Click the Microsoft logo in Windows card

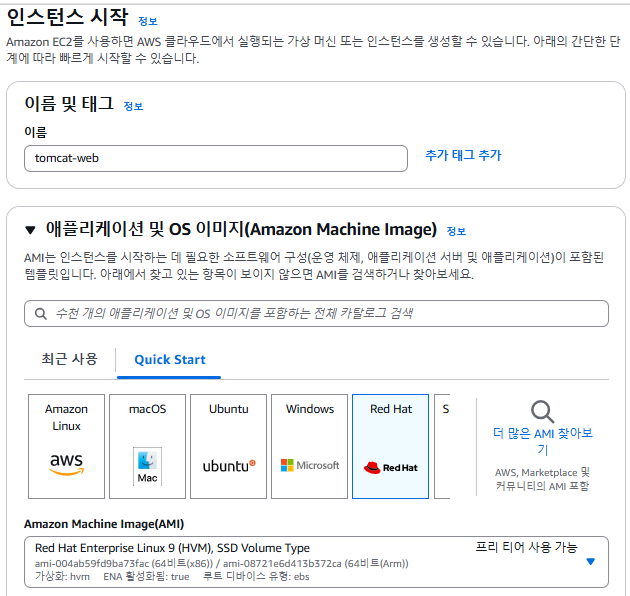[310, 465]
